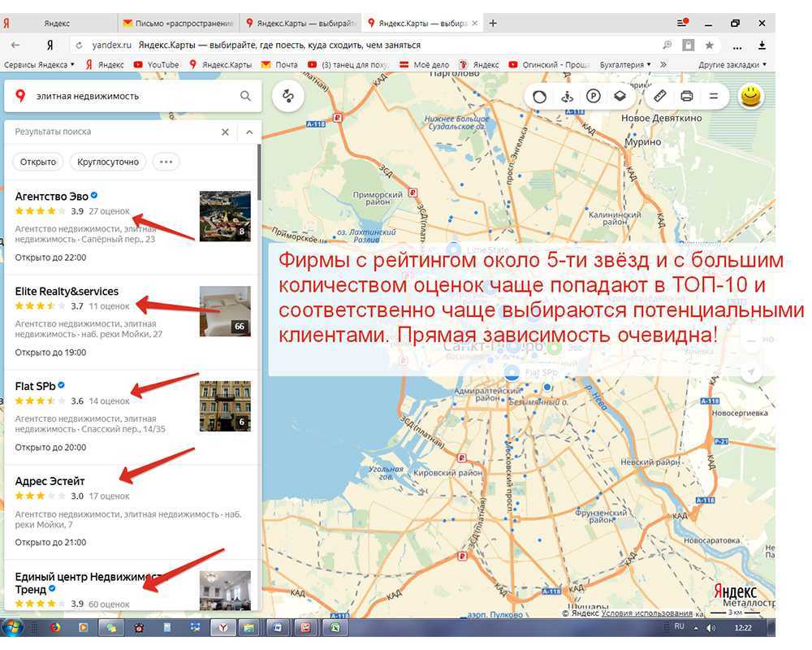
Task: Use the results panel scrollbar
Action: 259,174
